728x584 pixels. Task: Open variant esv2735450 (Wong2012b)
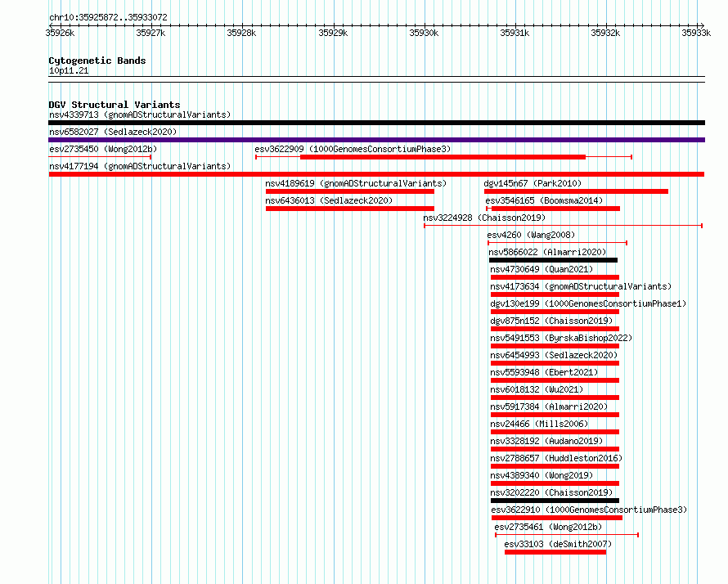pos(103,149)
